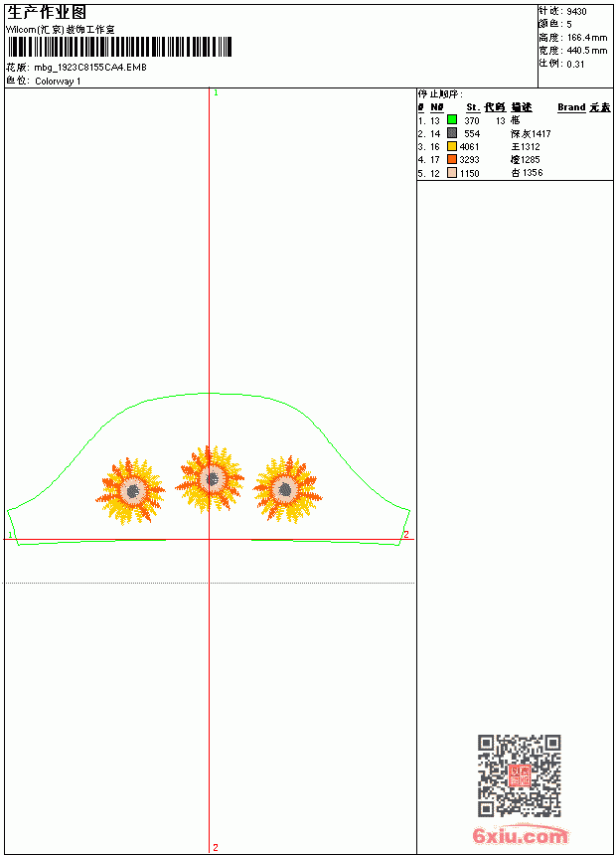The width and height of the screenshot is (616, 855).
Task: Click the stitch count value 9430
Action: coord(576,12)
